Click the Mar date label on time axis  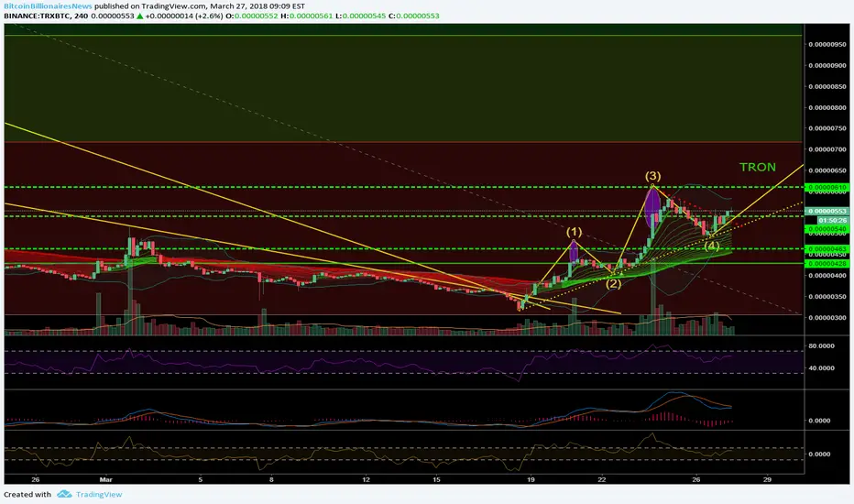(105, 480)
